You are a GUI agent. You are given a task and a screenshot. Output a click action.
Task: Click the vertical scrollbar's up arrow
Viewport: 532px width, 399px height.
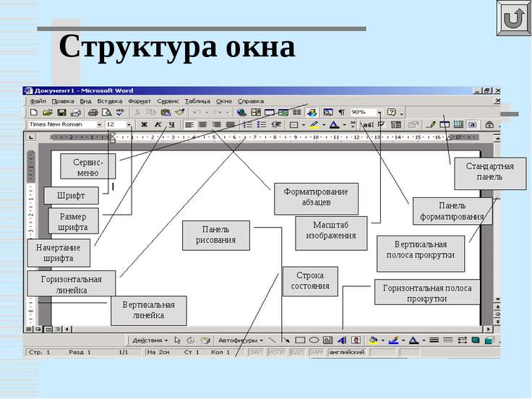point(497,138)
